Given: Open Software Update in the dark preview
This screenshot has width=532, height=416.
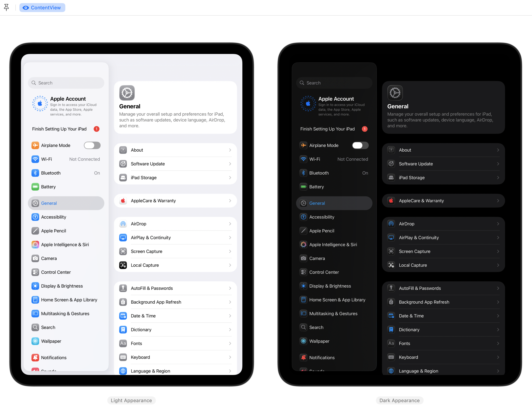Looking at the screenshot, I should coord(443,164).
